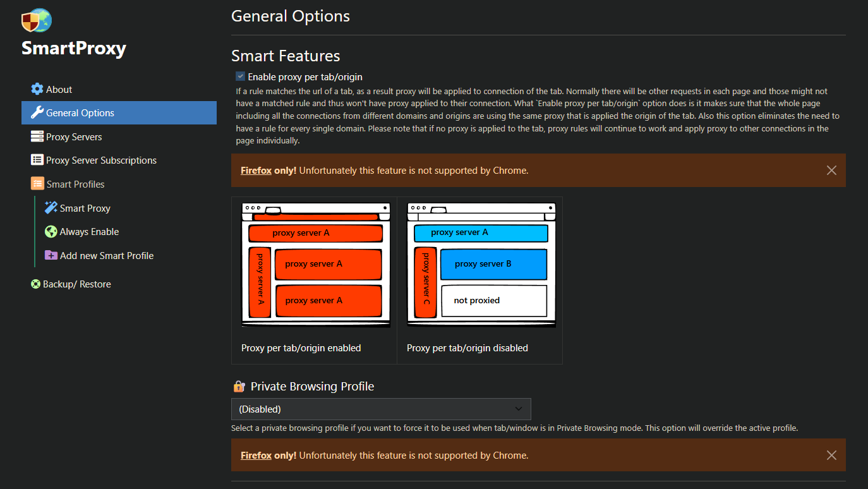Open the Proxy Servers menu item

(74, 136)
